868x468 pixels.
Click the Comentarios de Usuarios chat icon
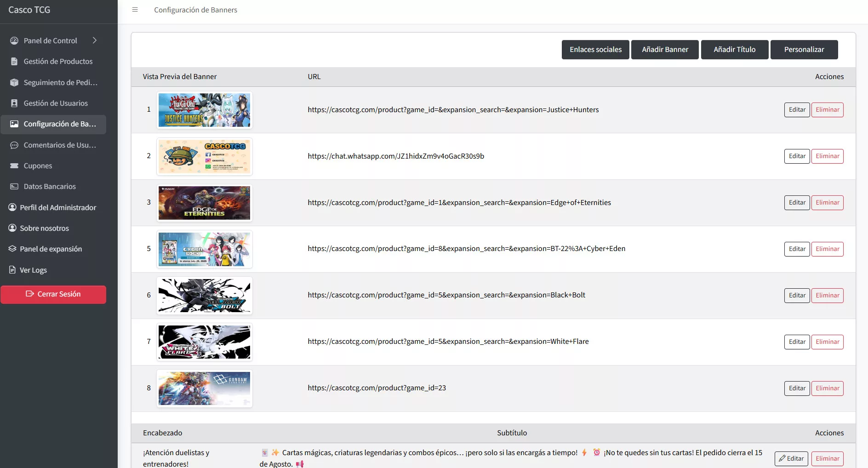[14, 145]
